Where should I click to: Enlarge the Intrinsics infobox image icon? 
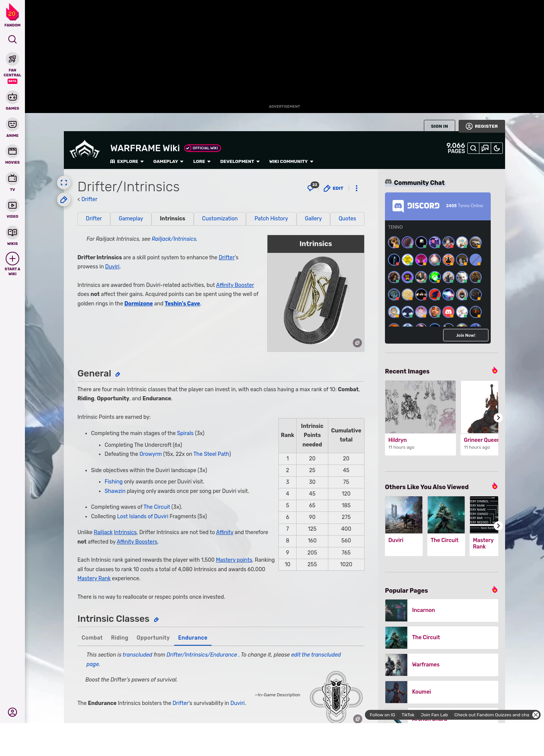pos(357,343)
